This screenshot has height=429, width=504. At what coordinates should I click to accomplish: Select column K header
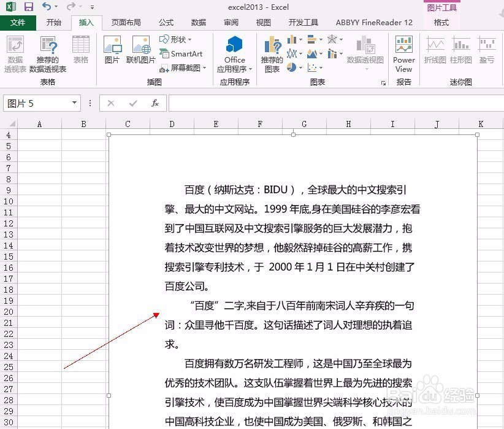coord(481,124)
